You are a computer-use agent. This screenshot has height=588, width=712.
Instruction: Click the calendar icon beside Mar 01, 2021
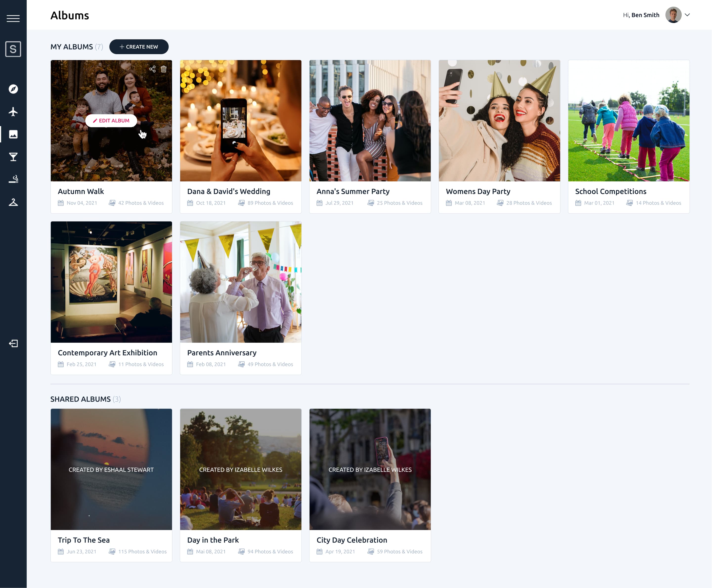point(578,203)
